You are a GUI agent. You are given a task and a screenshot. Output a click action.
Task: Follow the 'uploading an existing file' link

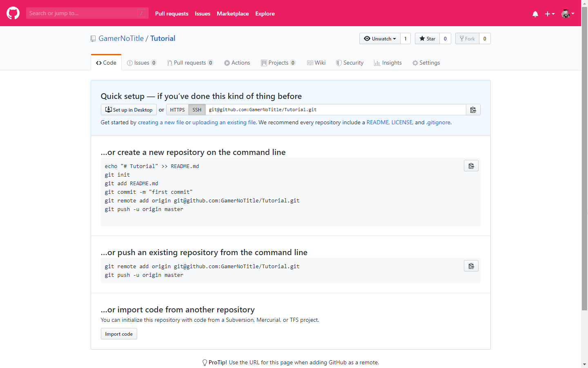224,122
